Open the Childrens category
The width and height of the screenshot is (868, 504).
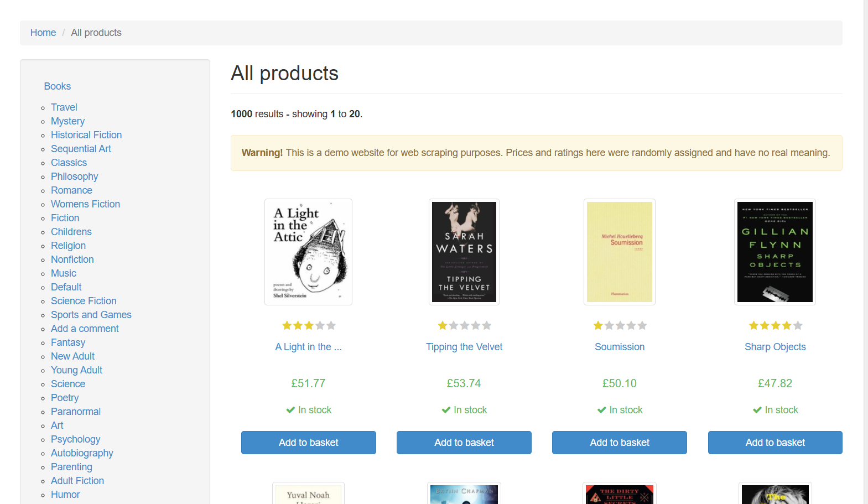[71, 232]
